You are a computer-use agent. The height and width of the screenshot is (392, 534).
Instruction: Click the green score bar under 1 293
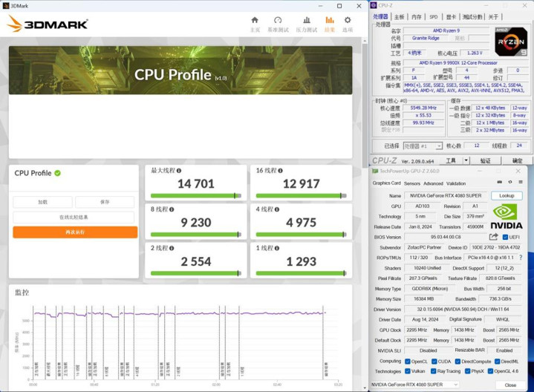301,273
